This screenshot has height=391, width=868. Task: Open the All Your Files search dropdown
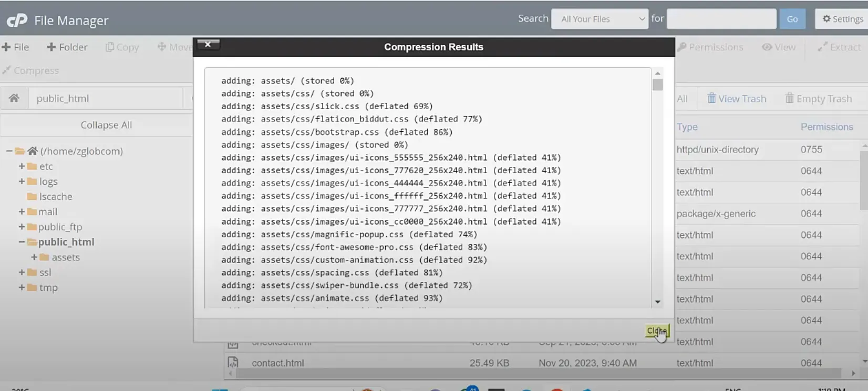tap(600, 19)
